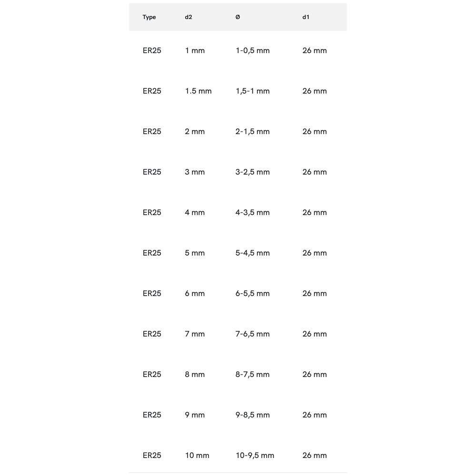Click ER25 in the 2 mm row

pos(152,131)
